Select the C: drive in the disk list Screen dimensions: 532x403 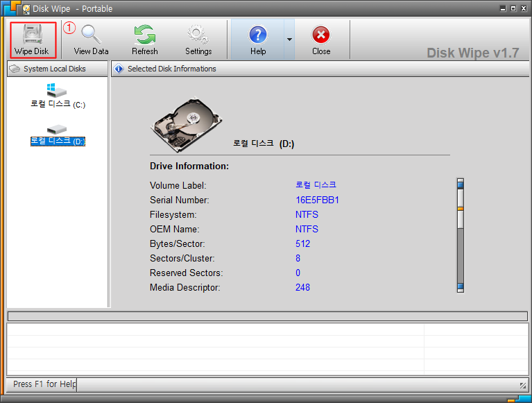[x=58, y=96]
